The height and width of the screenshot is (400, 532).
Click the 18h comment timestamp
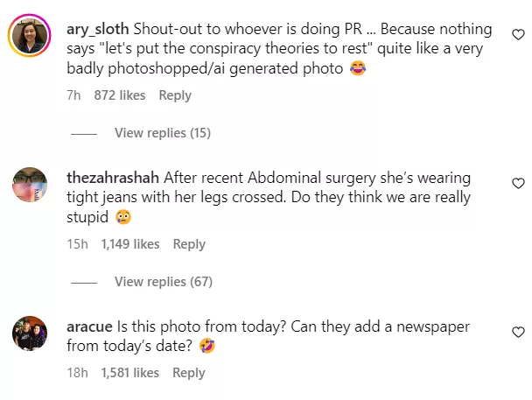(77, 373)
